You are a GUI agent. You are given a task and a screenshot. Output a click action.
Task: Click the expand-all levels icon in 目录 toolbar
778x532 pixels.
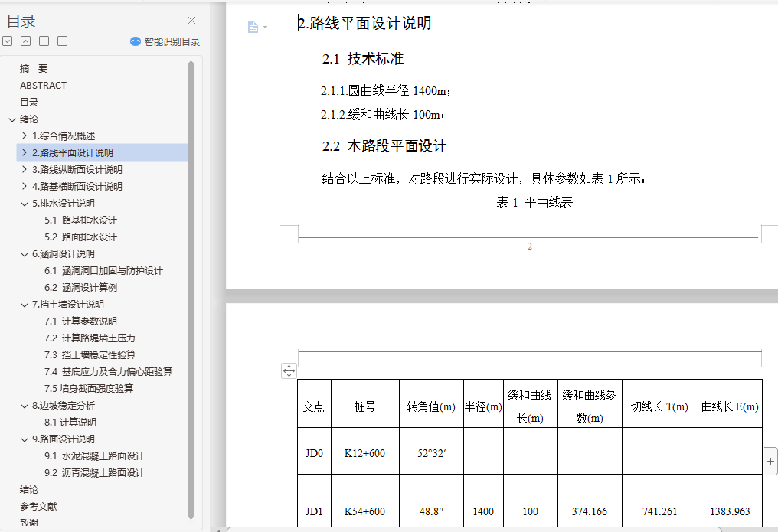8,41
